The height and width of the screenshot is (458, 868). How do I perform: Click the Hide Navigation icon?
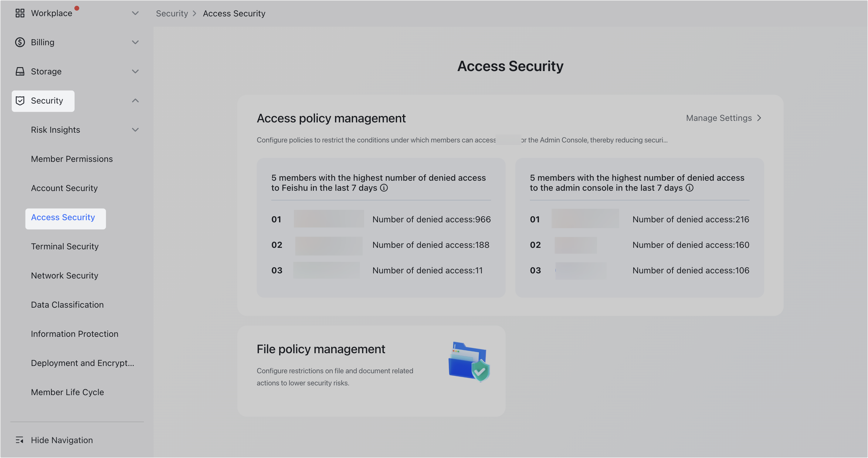coord(20,440)
